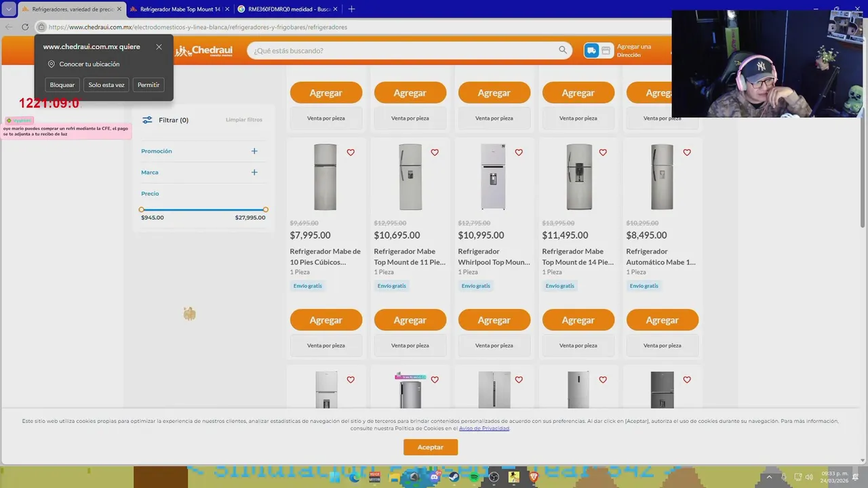Click the minimum price slider handle at $945.00
This screenshot has height=488, width=868.
coord(141,209)
